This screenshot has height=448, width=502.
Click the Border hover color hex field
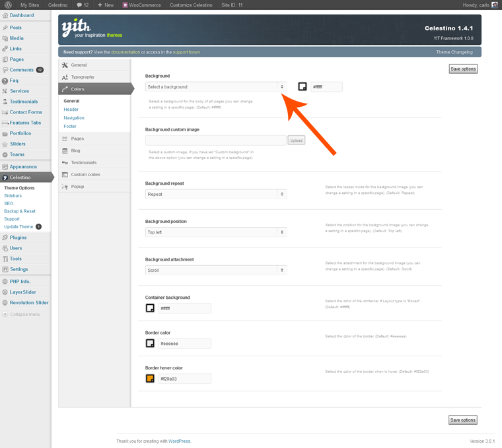(x=185, y=379)
